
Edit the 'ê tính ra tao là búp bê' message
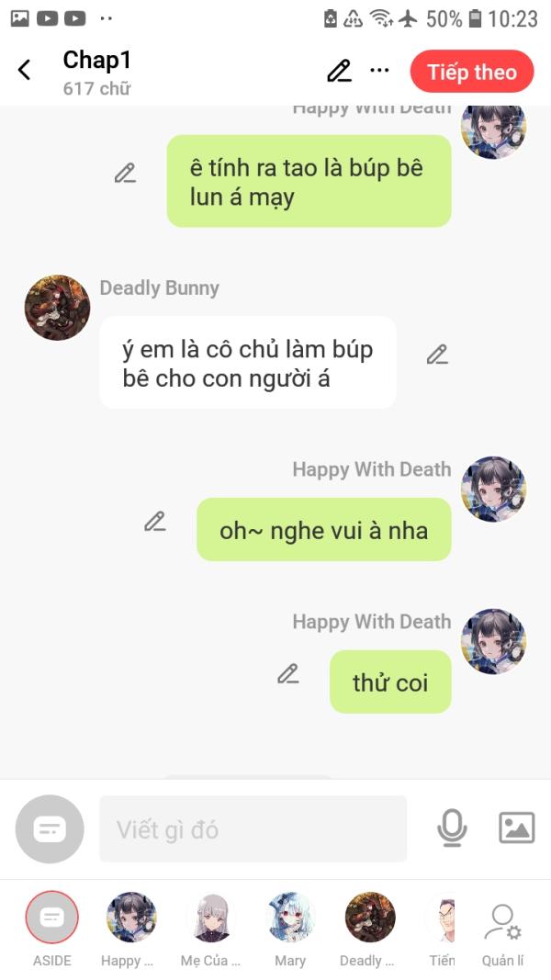(x=125, y=173)
